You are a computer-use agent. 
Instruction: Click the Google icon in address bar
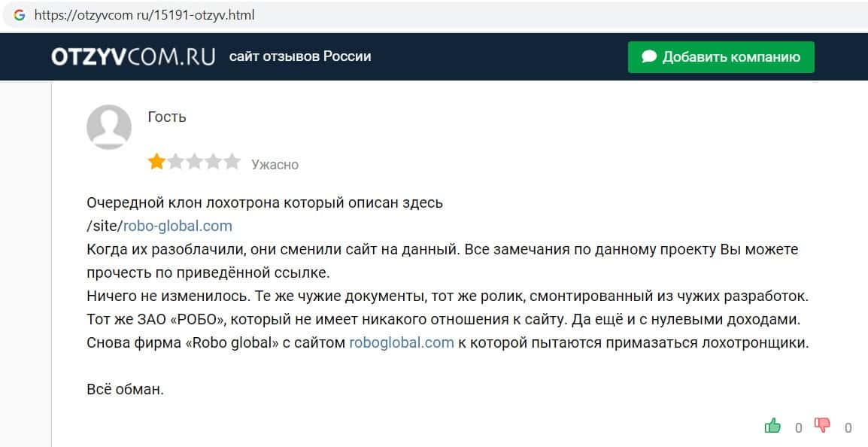pyautogui.click(x=20, y=15)
